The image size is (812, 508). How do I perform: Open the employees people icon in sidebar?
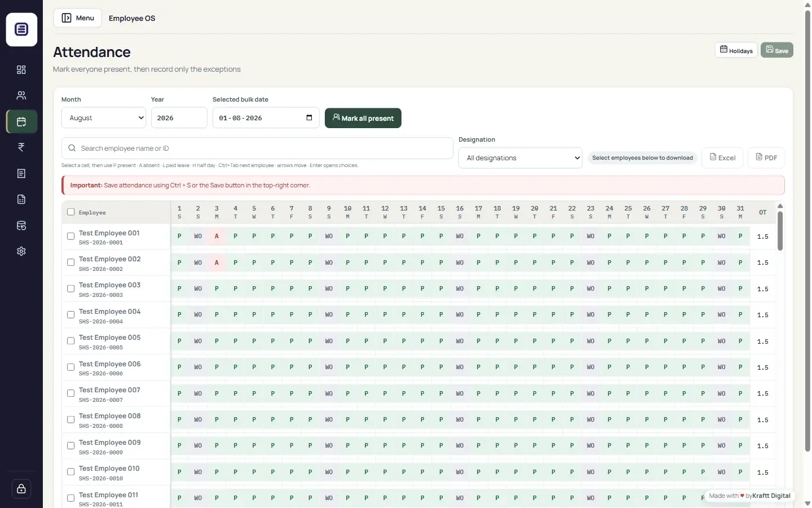(21, 95)
